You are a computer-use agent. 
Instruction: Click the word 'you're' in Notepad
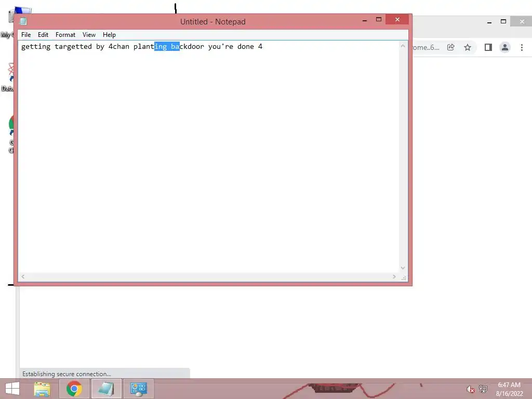[x=220, y=46]
